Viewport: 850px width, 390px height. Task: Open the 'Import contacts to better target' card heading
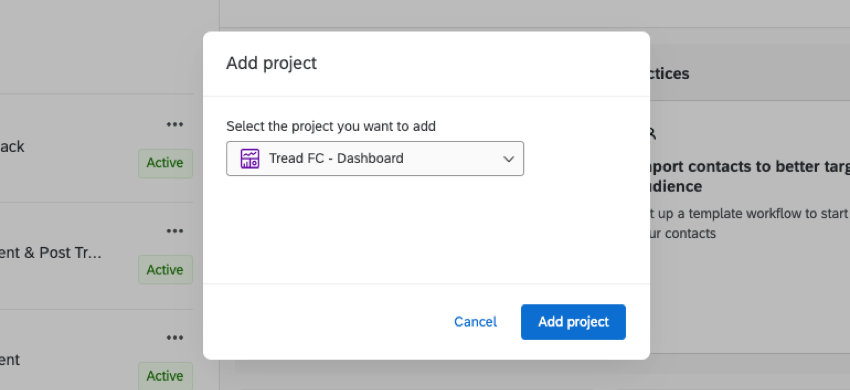(x=750, y=176)
